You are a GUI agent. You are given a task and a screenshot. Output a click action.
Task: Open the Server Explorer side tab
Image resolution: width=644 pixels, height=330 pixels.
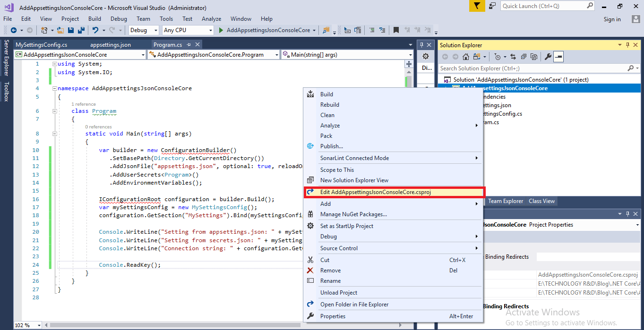tap(7, 58)
